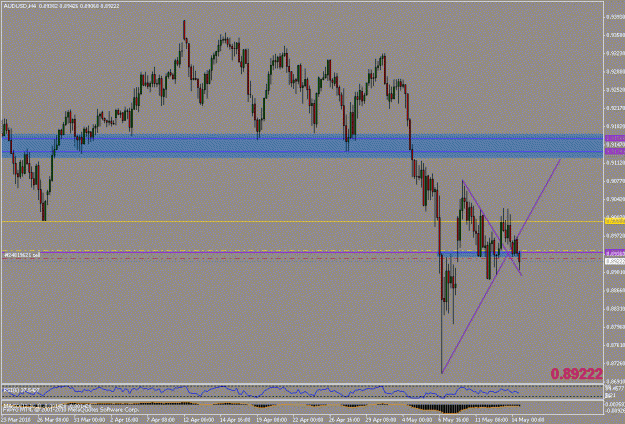Select the yellow horizontal support line

click(x=303, y=221)
